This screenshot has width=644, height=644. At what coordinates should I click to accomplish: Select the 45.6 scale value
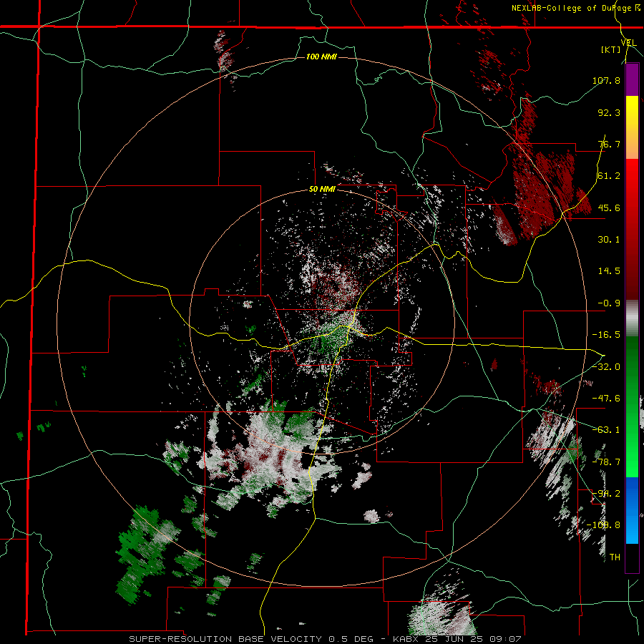click(x=609, y=208)
